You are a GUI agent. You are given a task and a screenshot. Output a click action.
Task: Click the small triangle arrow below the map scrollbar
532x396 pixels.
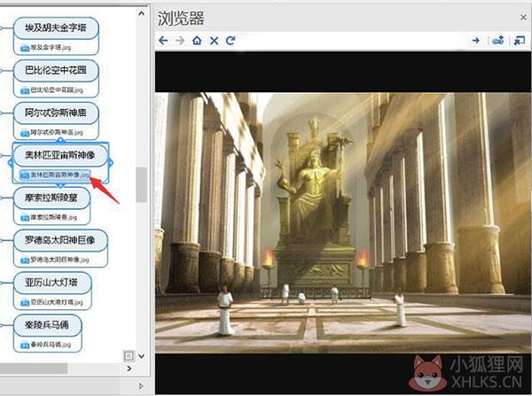[141, 386]
